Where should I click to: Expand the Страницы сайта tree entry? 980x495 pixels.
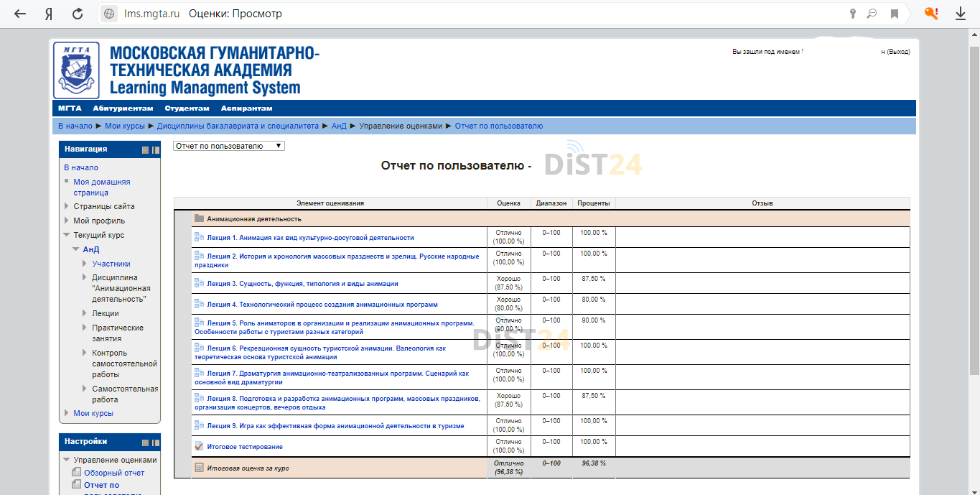[67, 206]
